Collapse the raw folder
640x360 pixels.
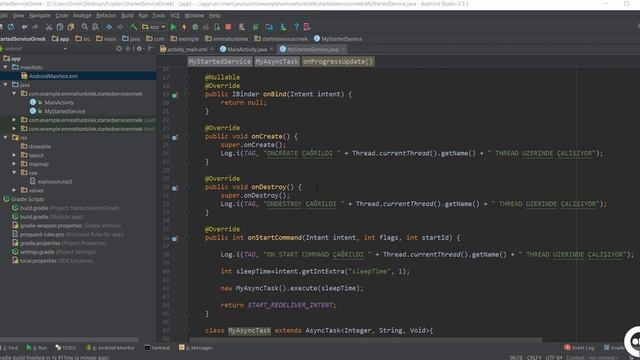(x=14, y=173)
